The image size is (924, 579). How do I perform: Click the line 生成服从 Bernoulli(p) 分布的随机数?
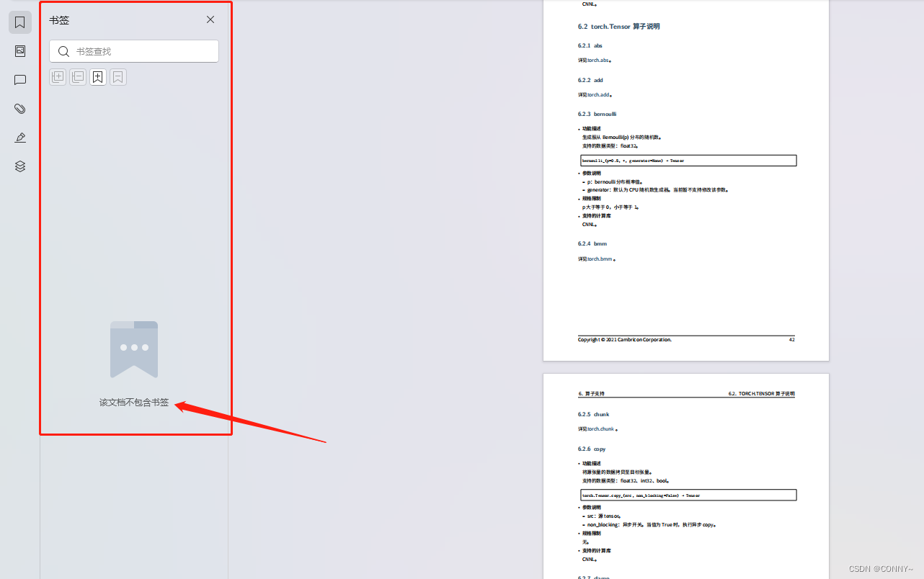622,137
